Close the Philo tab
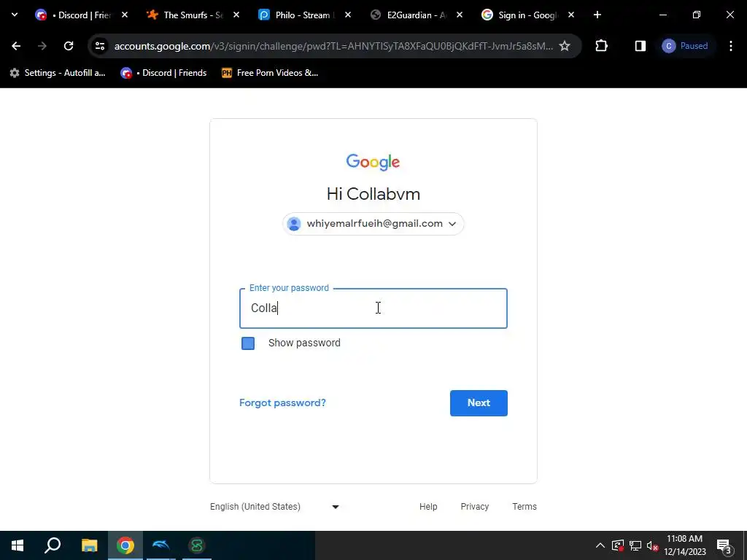Viewport: 747px width, 560px height. [x=348, y=15]
